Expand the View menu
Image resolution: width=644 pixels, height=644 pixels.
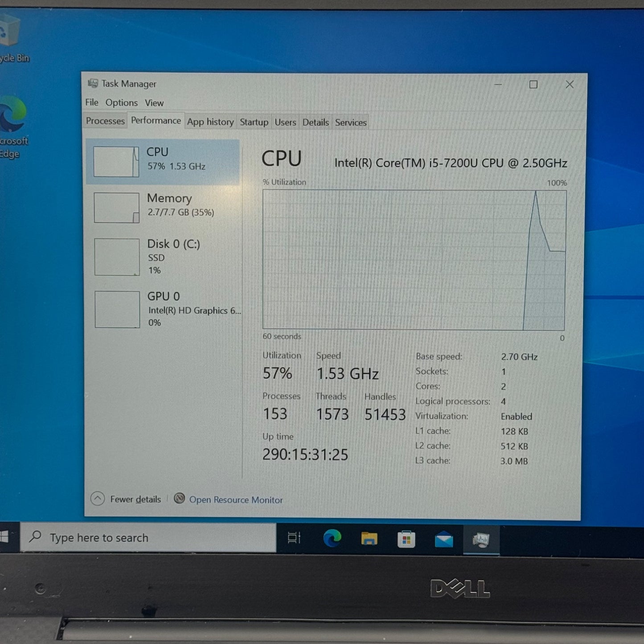[x=154, y=103]
